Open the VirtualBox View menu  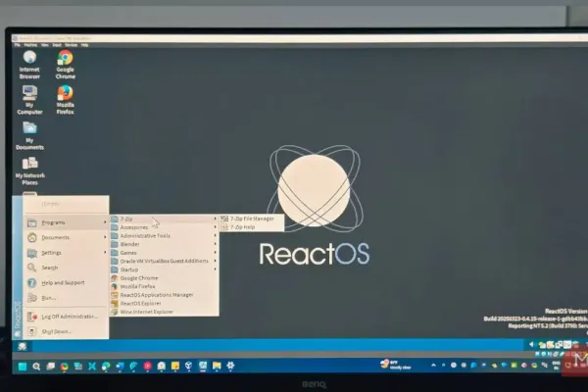coord(45,45)
